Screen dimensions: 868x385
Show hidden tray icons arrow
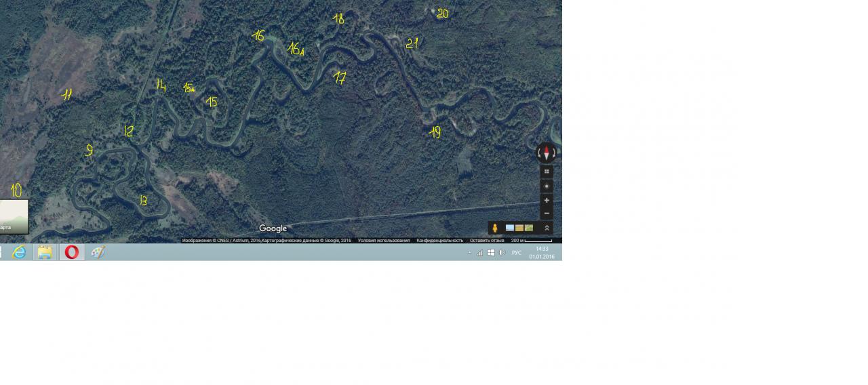469,253
